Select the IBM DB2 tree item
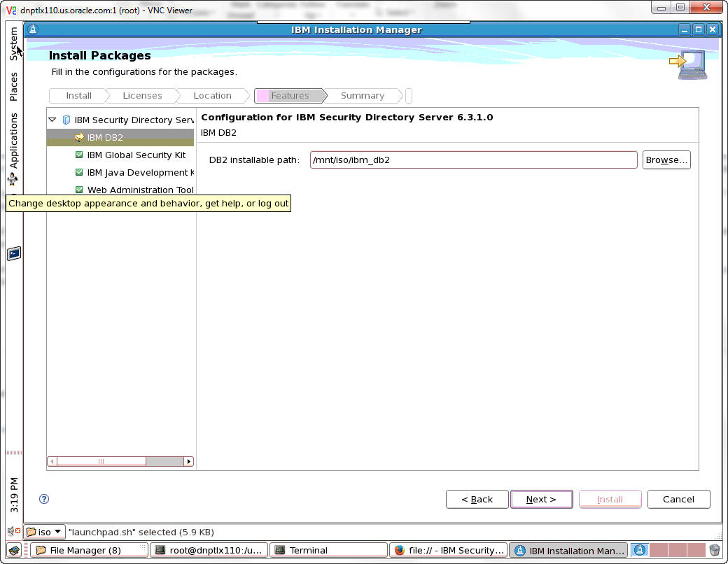This screenshot has height=564, width=728. click(x=120, y=137)
